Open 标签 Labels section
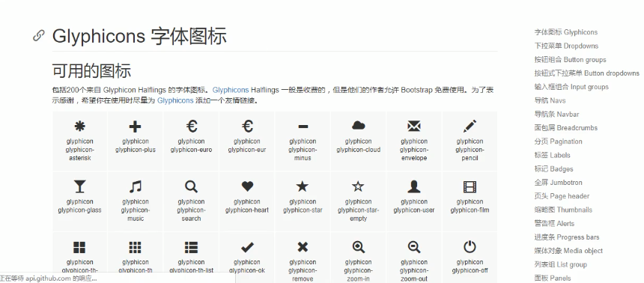The width and height of the screenshot is (644, 283). [553, 155]
